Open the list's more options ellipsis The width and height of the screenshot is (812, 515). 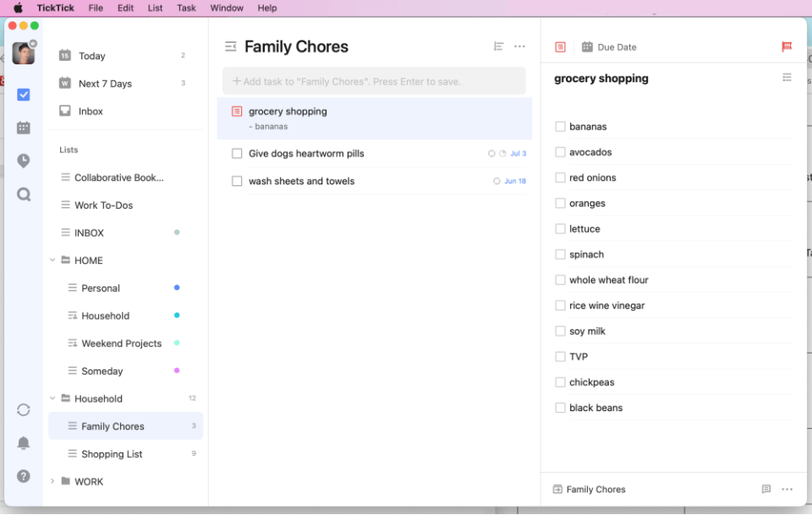pyautogui.click(x=519, y=47)
